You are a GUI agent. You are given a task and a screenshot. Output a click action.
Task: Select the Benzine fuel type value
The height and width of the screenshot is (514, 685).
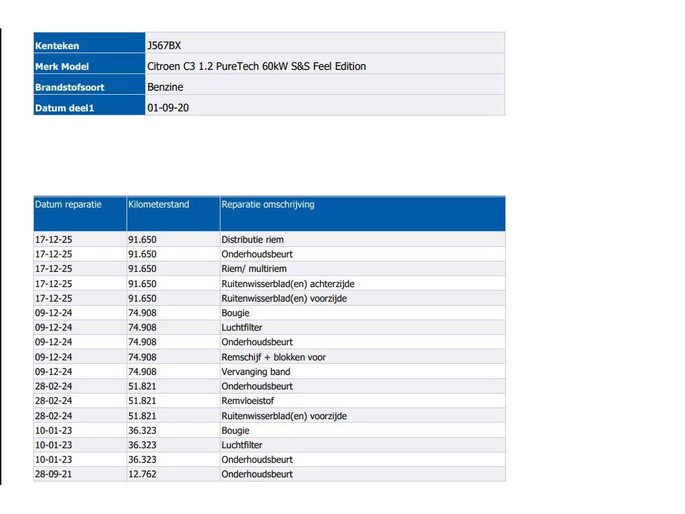click(x=165, y=87)
